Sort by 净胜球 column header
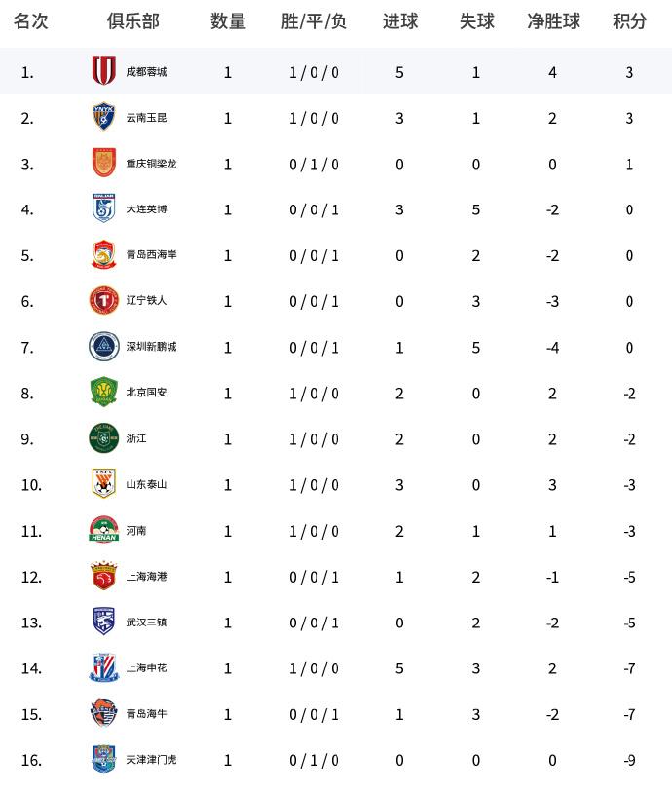 coord(553,21)
